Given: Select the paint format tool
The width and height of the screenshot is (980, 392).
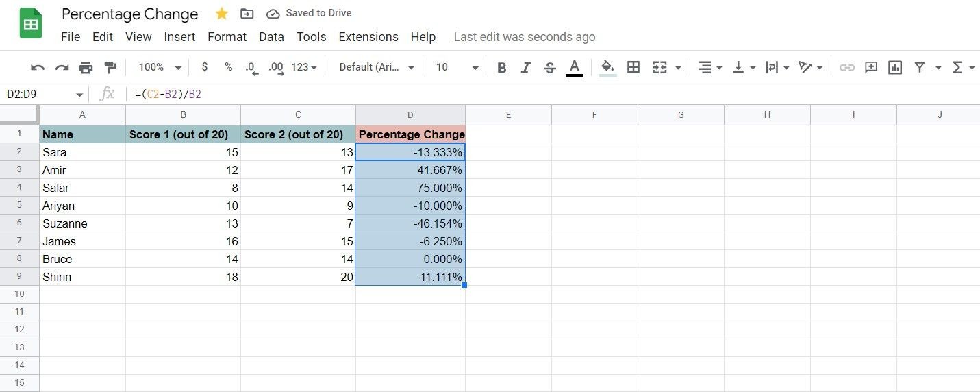Looking at the screenshot, I should click(x=110, y=67).
